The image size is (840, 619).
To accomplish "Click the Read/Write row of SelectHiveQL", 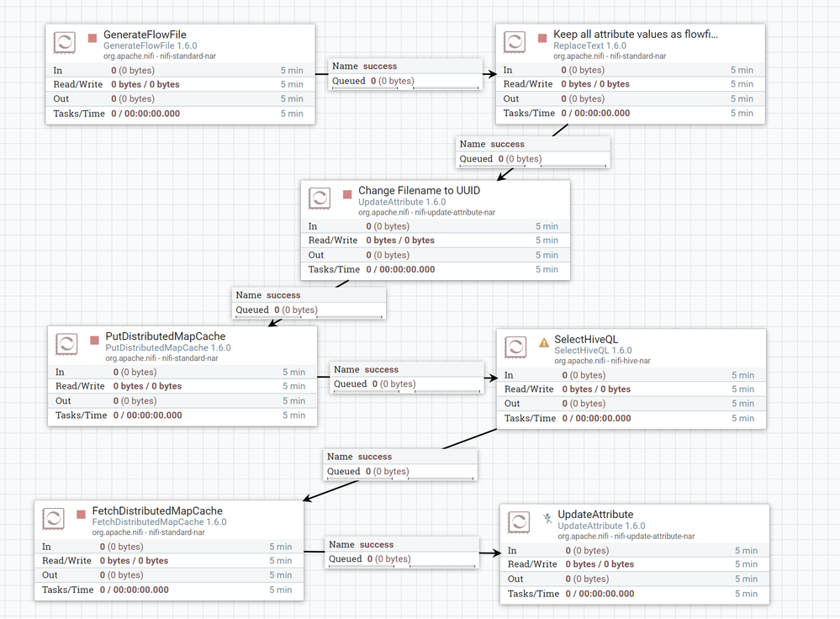I will click(x=631, y=389).
